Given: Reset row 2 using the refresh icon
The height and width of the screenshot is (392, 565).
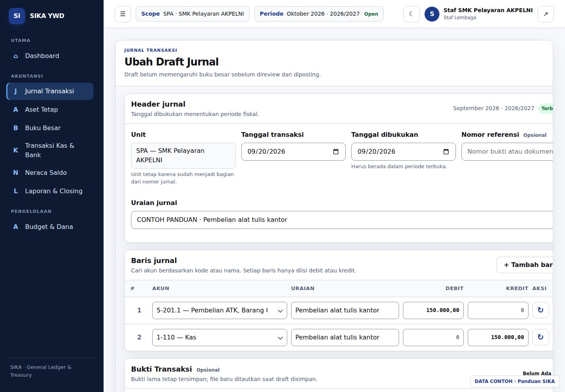Looking at the screenshot, I should [541, 337].
